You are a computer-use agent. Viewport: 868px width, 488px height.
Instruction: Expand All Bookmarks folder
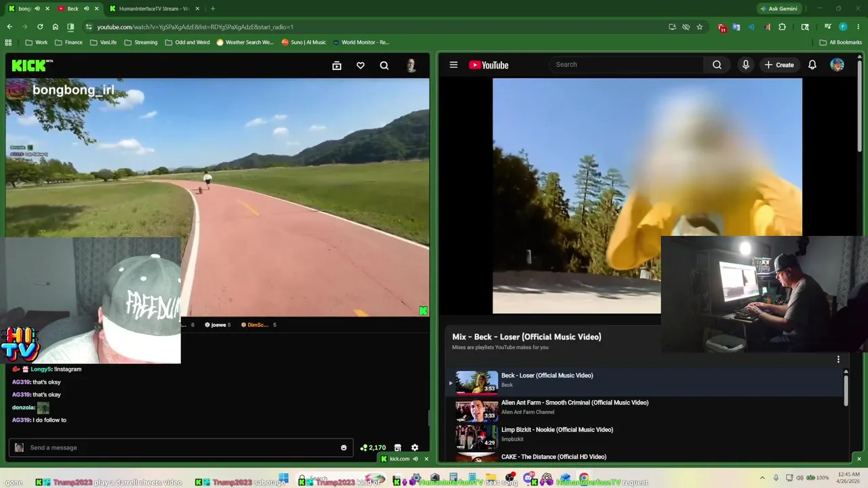click(x=841, y=42)
